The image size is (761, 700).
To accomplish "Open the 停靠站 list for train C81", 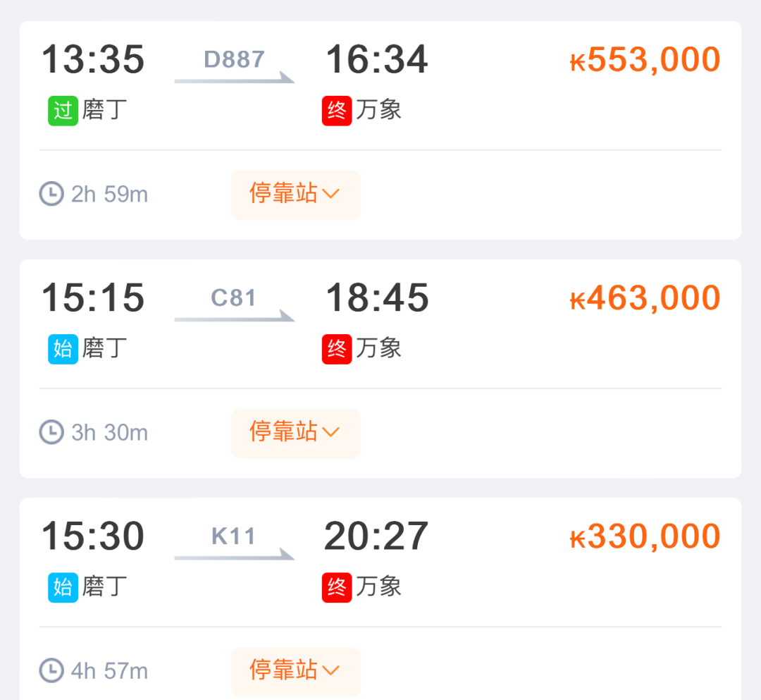I will point(295,433).
